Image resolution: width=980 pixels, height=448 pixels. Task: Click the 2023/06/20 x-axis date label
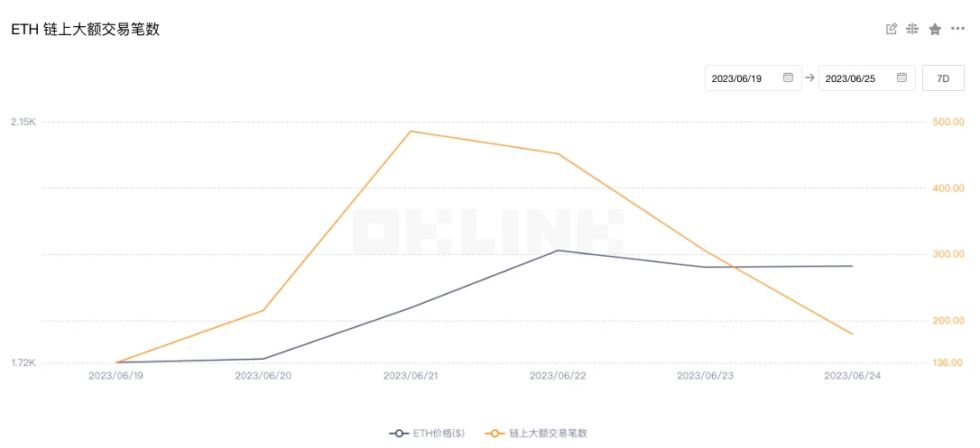click(x=263, y=375)
